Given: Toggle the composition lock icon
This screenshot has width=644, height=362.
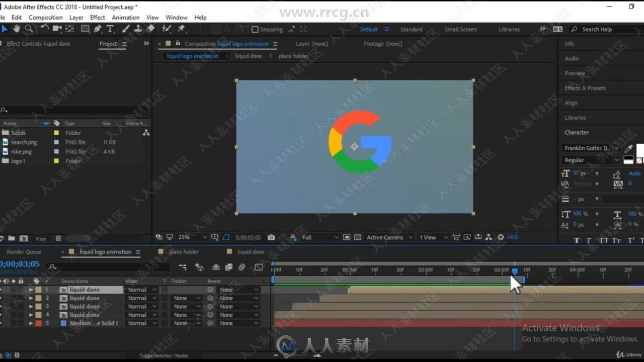Looking at the screenshot, I should [178, 44].
